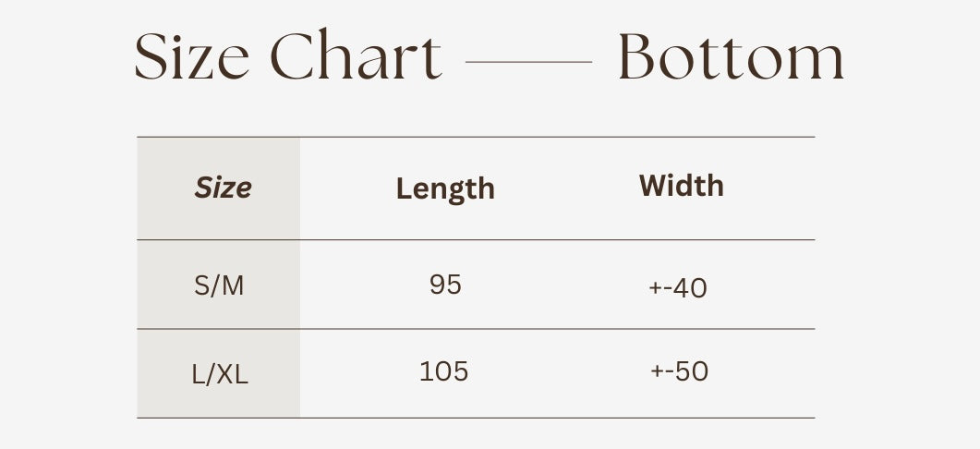This screenshot has width=980, height=449.
Task: Select the "Width" column header
Action: point(681,186)
